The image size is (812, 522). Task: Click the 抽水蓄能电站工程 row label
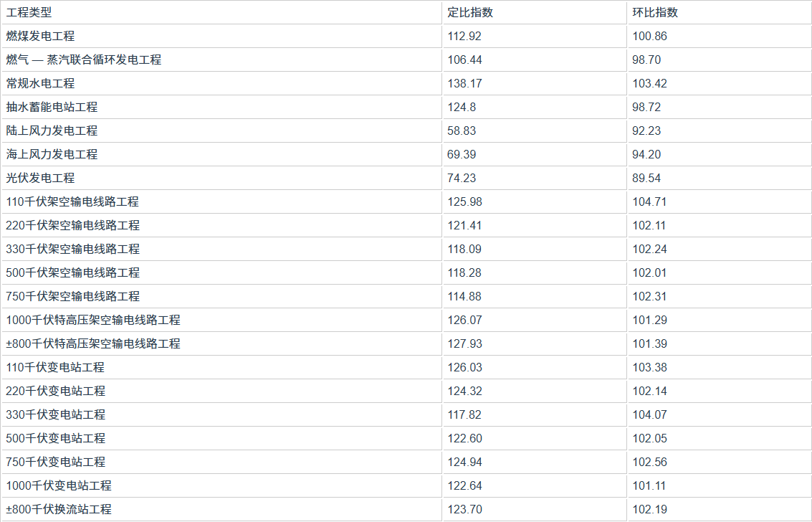[52, 107]
